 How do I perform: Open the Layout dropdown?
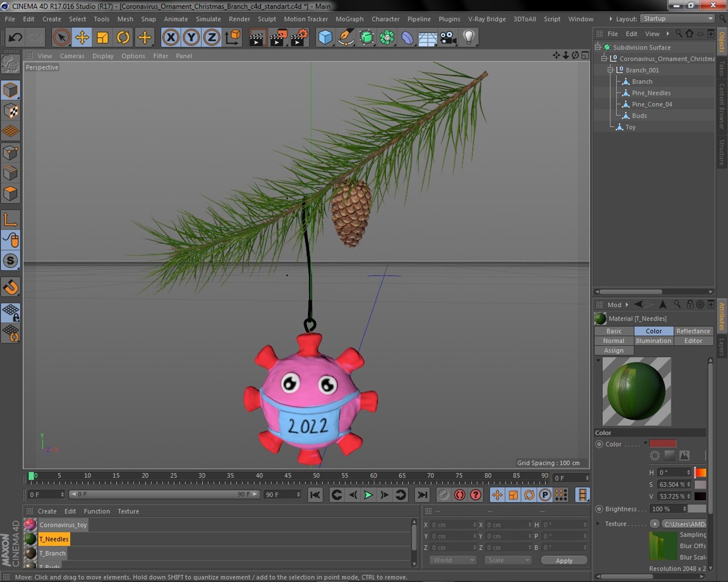[677, 18]
